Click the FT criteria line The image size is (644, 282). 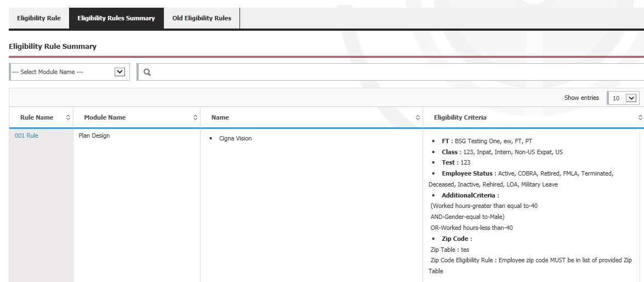pos(487,141)
